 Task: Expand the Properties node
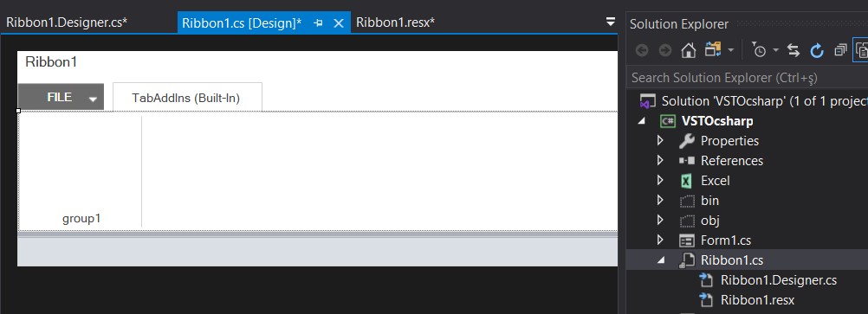tap(660, 140)
